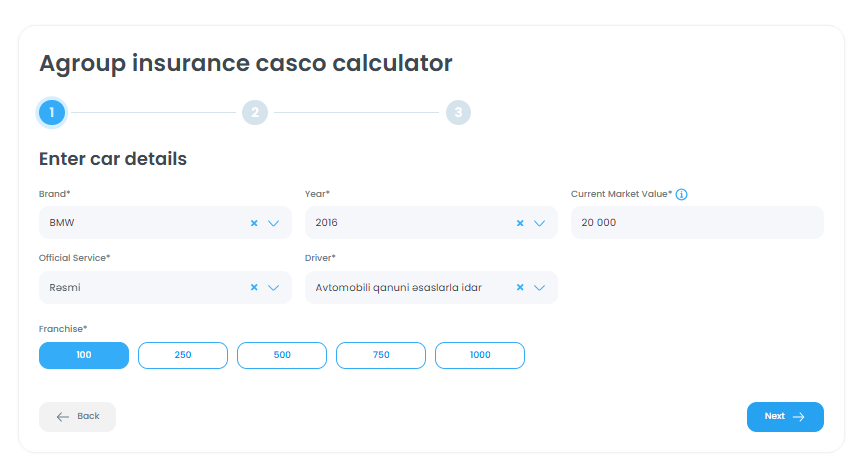861x469 pixels.
Task: Open the Year dropdown chevron
Action: 539,223
